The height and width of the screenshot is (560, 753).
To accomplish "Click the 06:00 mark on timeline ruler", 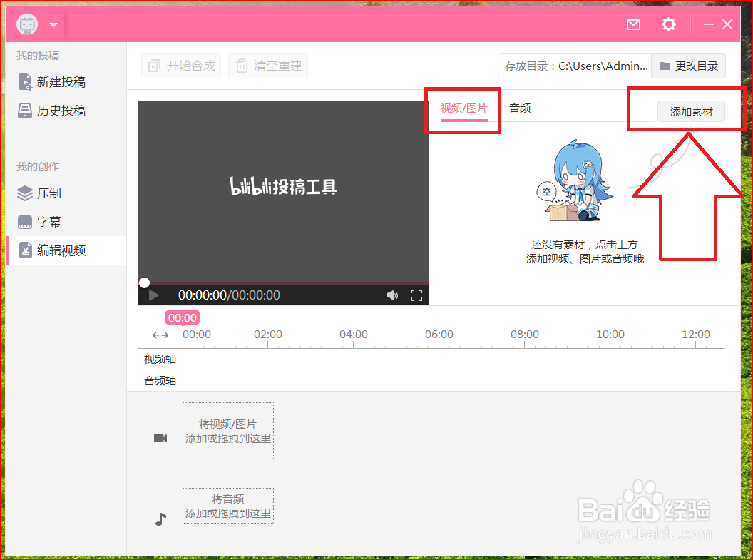I will click(439, 335).
